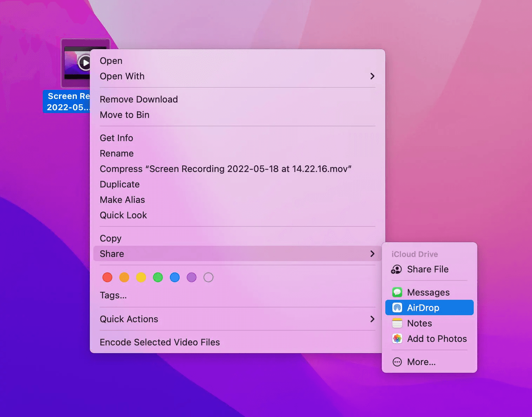Click the Screen Recording file name label
532x417 pixels.
67,101
